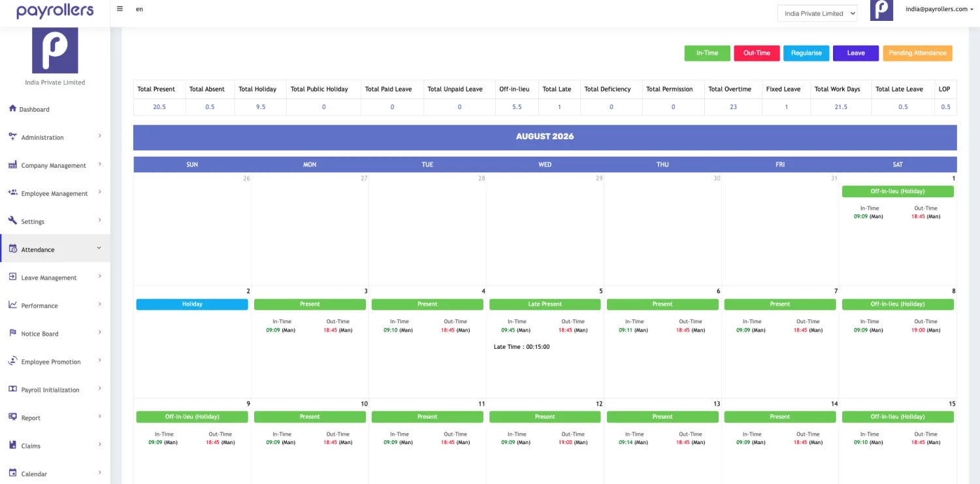The image size is (980, 484).
Task: Toggle the hamburger sidebar menu
Action: [120, 9]
